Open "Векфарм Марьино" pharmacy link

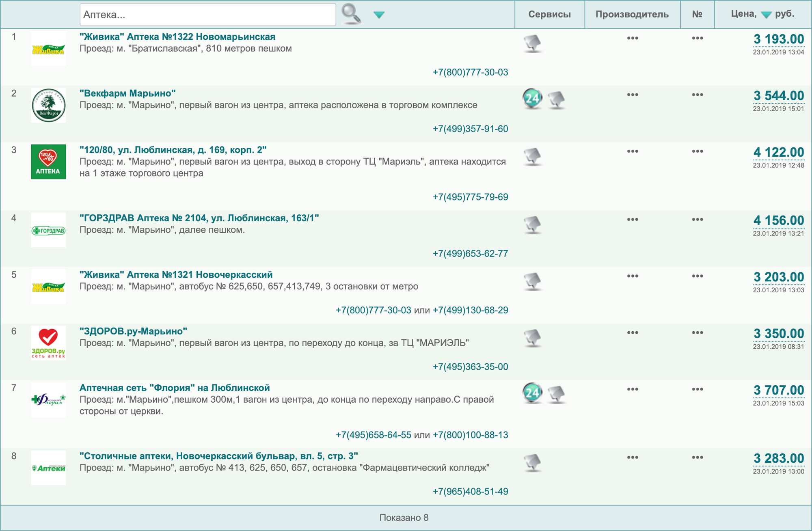127,93
